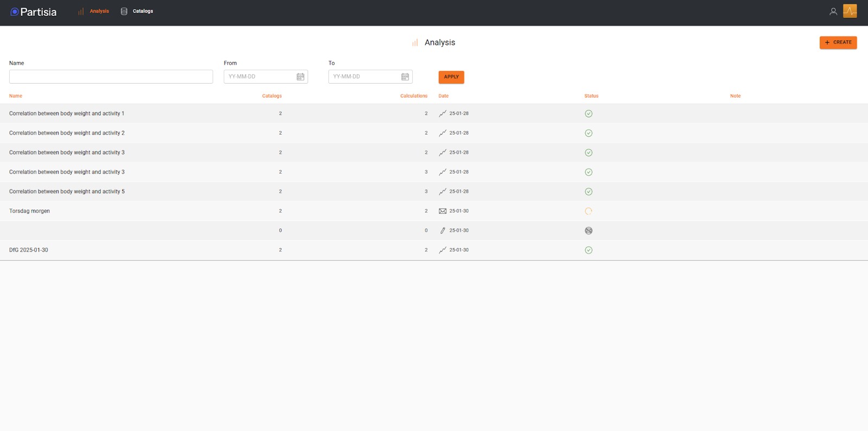Click completed status check for activity 1
This screenshot has height=431, width=868.
589,113
